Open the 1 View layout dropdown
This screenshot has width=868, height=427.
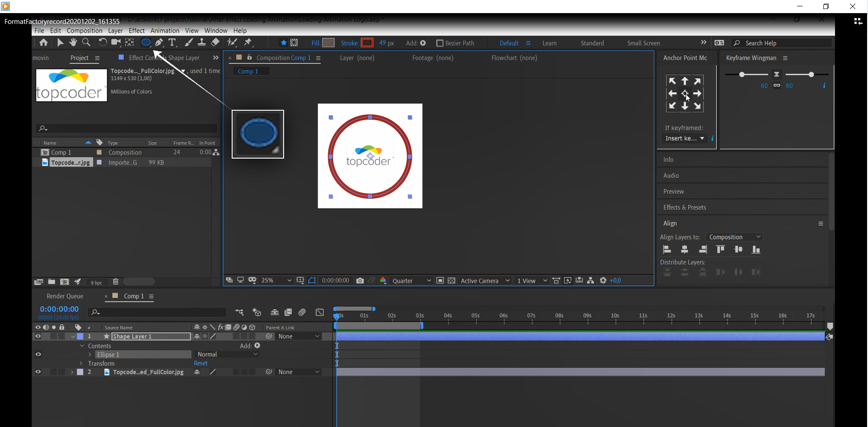(x=532, y=281)
